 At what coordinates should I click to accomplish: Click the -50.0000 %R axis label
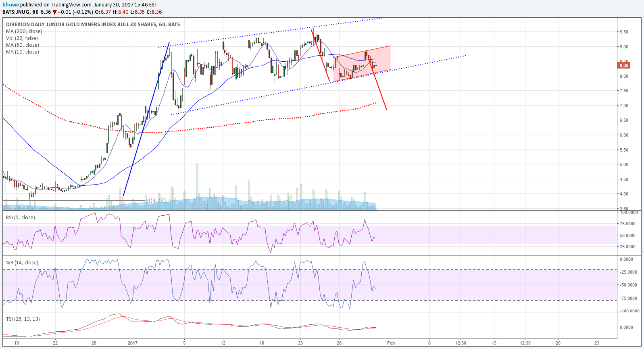coord(628,285)
